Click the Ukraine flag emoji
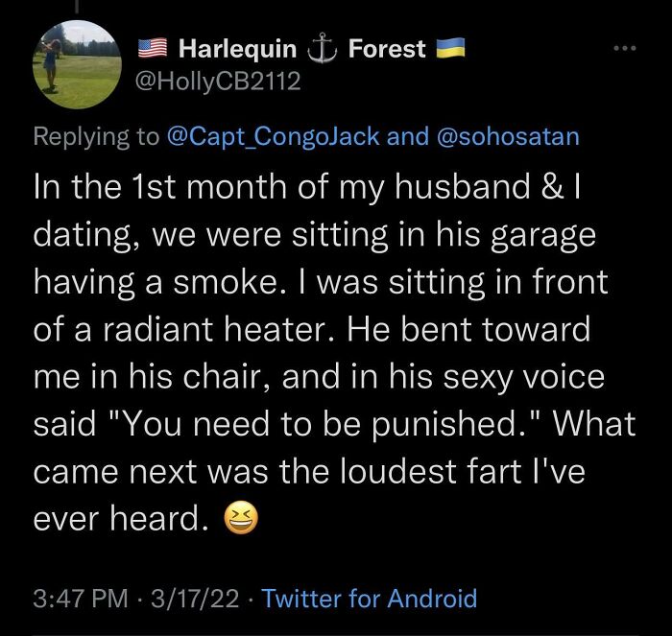Screen dimensions: 672x636 coord(449,47)
